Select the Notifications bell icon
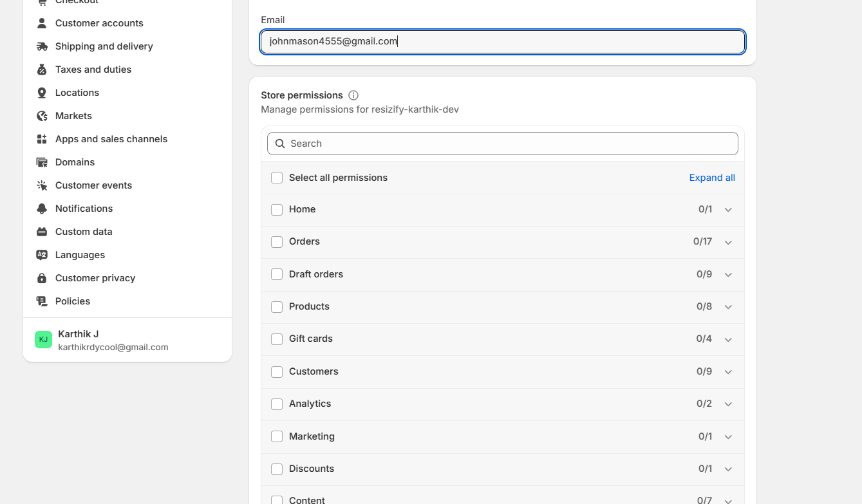Screen dimensions: 862x504 click(41, 208)
